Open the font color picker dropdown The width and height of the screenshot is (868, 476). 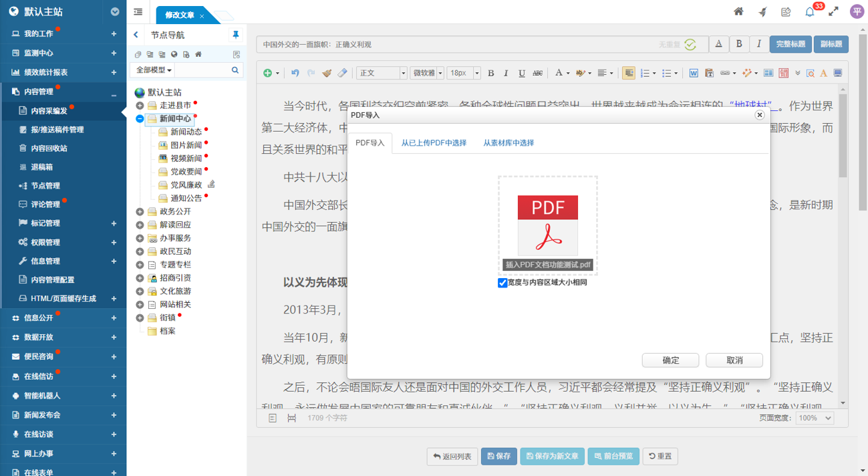tap(567, 74)
